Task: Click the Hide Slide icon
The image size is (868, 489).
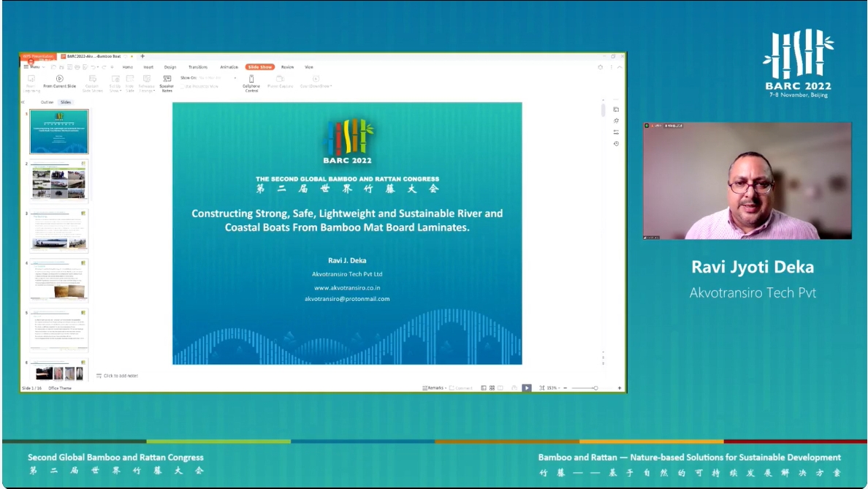Action: click(x=129, y=79)
